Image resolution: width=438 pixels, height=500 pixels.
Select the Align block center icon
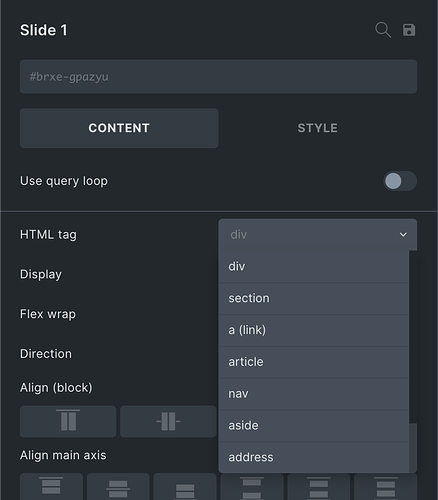(168, 421)
